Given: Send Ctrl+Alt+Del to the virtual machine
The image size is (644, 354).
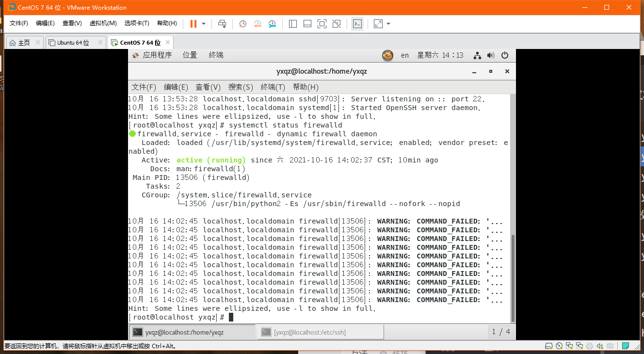Looking at the screenshot, I should click(222, 24).
